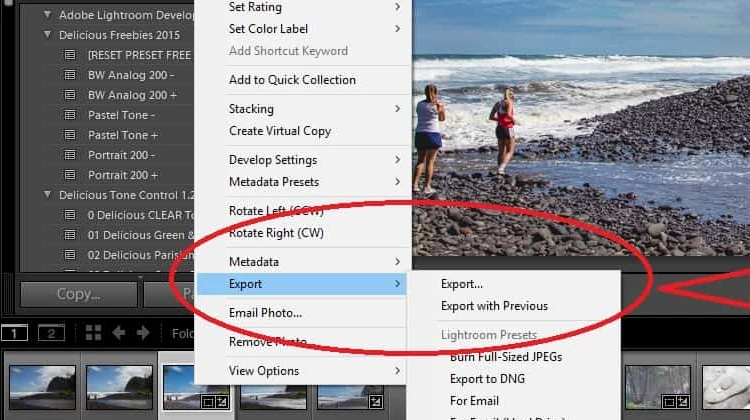The width and height of the screenshot is (750, 420).
Task: Expand the Set Rating submenu arrow
Action: pos(397,7)
